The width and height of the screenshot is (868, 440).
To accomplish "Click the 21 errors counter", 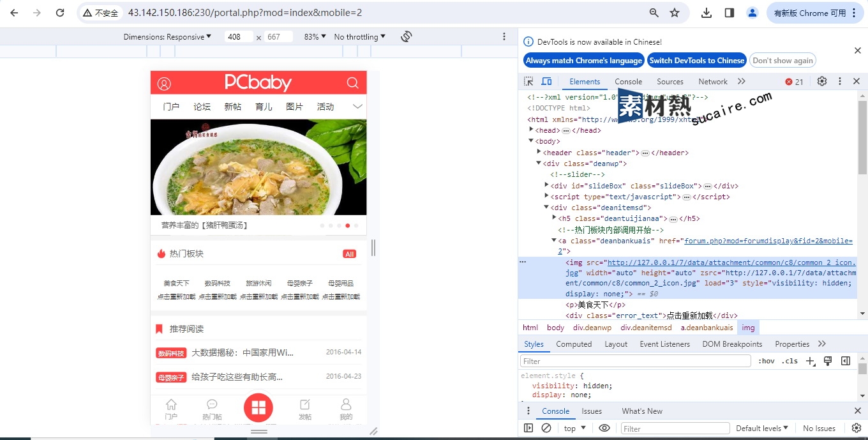I will point(794,82).
